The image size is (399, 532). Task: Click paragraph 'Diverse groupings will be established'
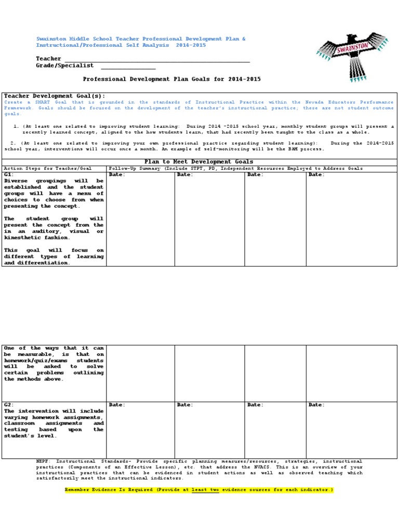click(54, 193)
